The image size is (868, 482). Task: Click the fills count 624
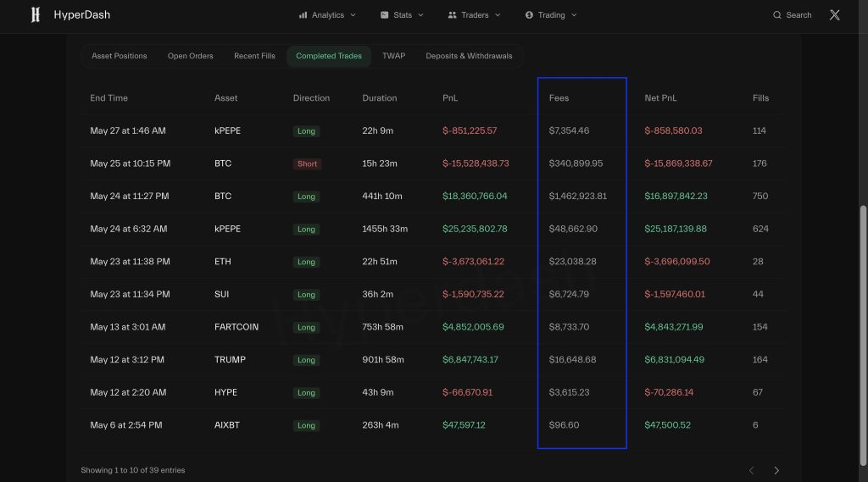pyautogui.click(x=760, y=229)
